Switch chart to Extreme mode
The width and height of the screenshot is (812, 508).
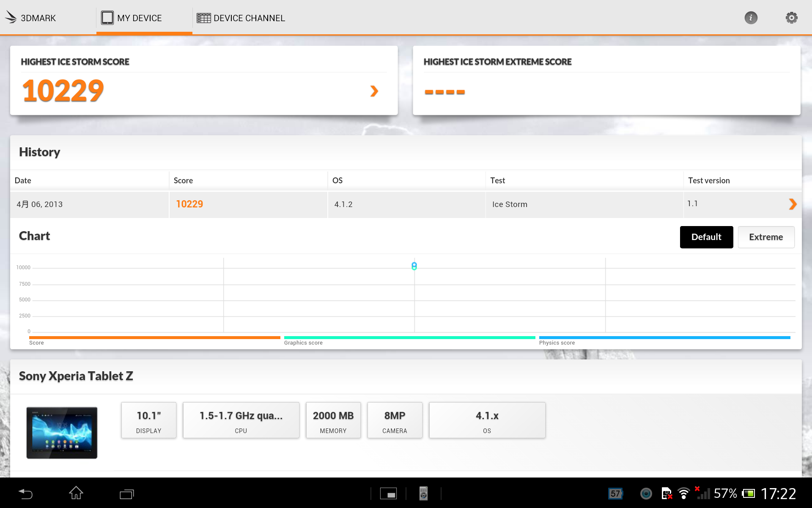pos(766,237)
